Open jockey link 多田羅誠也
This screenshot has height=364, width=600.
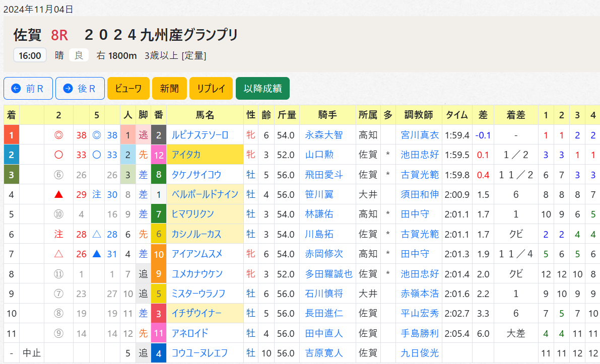tap(328, 274)
